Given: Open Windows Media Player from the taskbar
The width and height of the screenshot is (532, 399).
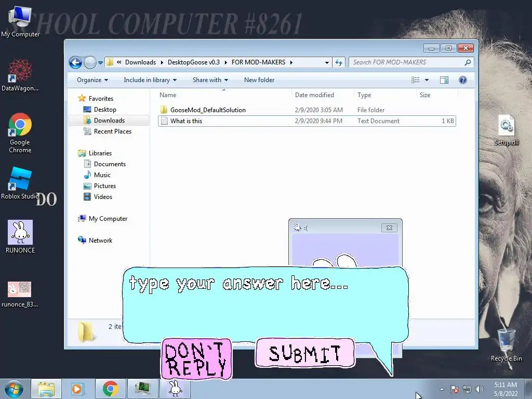Looking at the screenshot, I should point(78,389).
